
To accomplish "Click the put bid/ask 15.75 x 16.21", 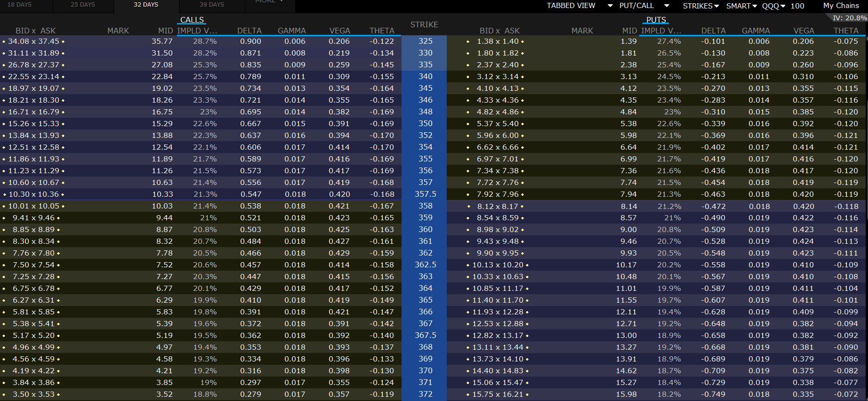I will pos(498,394).
